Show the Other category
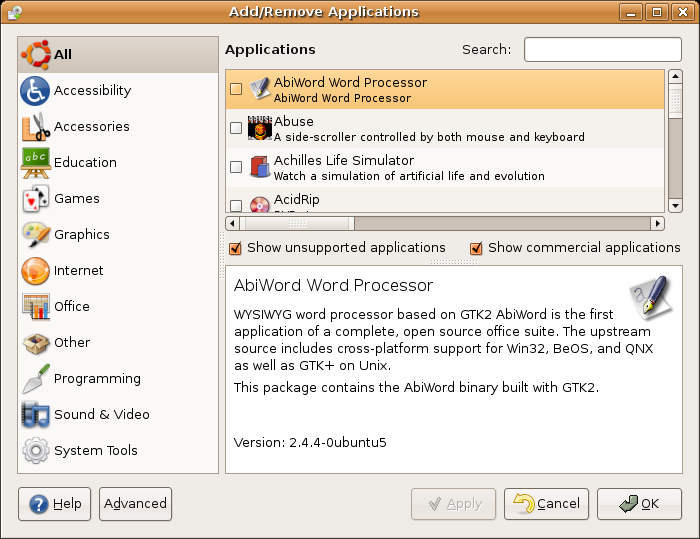 click(x=118, y=343)
